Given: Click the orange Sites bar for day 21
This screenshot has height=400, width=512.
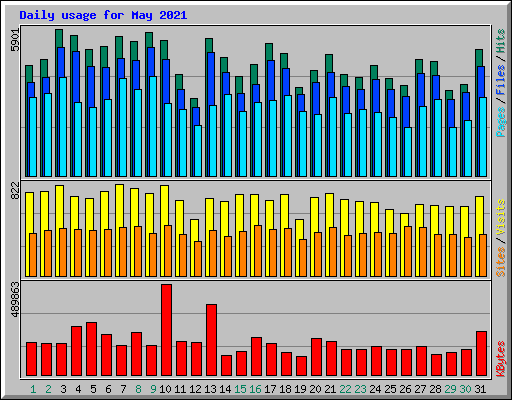Looking at the screenshot, I should point(333,252).
